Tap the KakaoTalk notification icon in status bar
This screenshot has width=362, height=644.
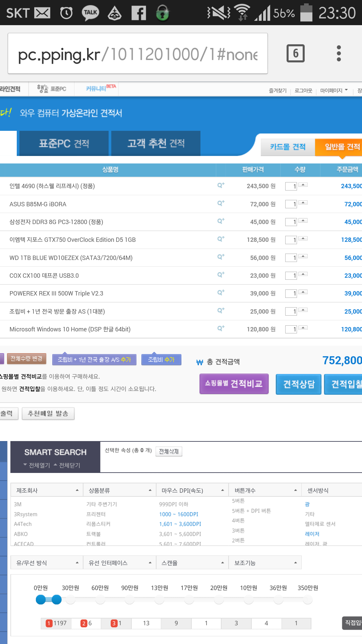click(x=90, y=13)
